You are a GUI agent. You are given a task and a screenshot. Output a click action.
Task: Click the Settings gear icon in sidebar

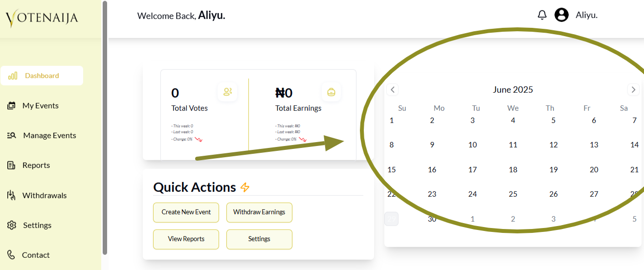[12, 225]
